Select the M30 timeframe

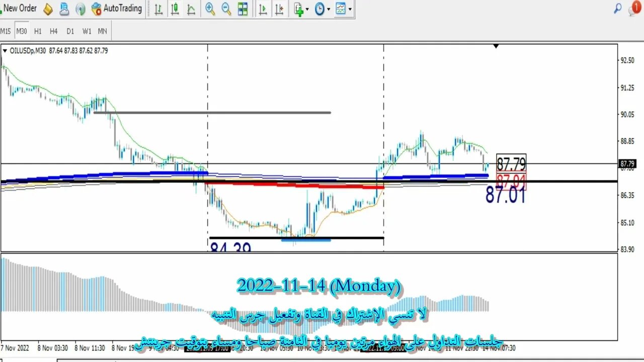coord(22,31)
